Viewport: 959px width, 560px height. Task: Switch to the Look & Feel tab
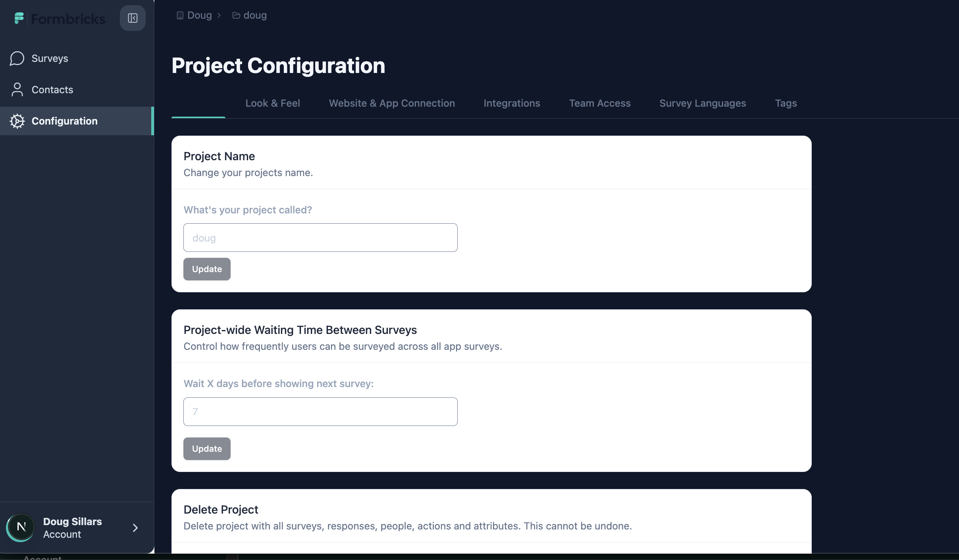pyautogui.click(x=272, y=103)
